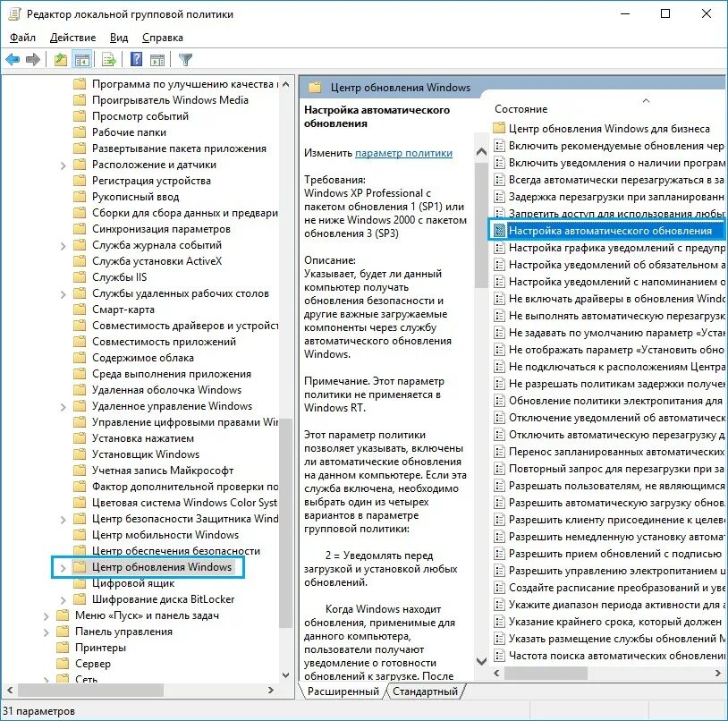Click policy list scroll right arrow
The width and height of the screenshot is (728, 721).
click(x=718, y=673)
